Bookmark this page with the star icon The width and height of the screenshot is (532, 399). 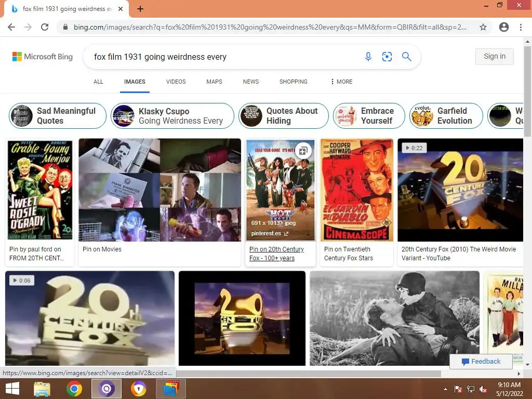(x=483, y=27)
